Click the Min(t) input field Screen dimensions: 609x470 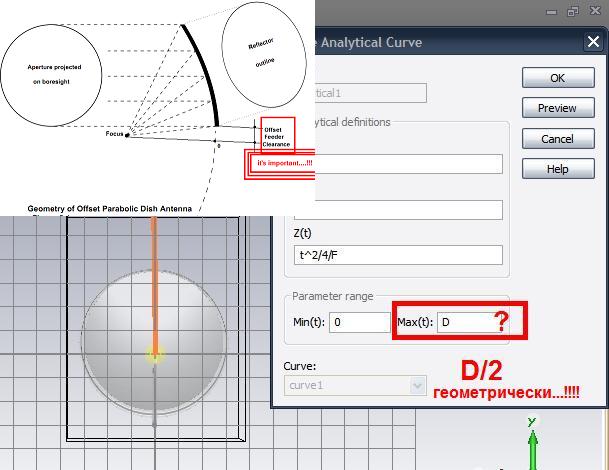point(360,322)
